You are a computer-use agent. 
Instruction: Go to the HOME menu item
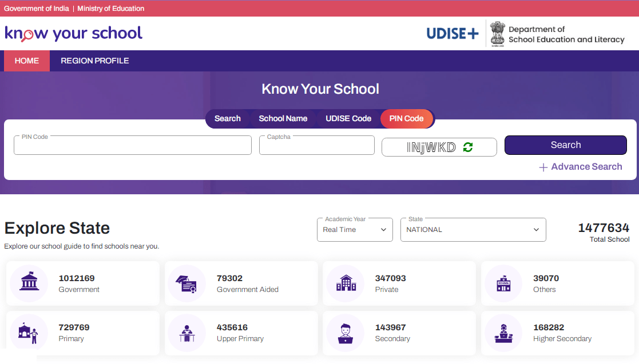point(27,61)
